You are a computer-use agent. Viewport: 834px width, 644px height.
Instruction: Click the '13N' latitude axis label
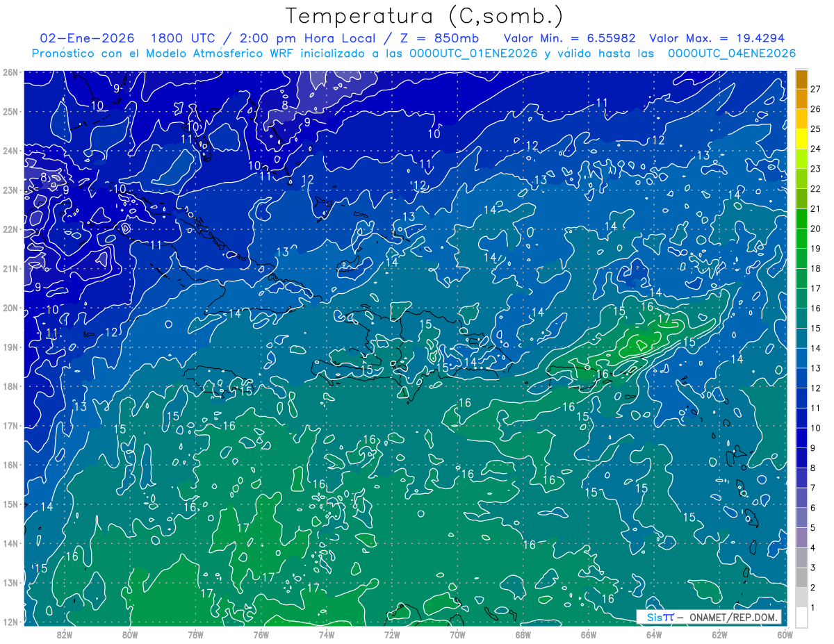pyautogui.click(x=10, y=582)
